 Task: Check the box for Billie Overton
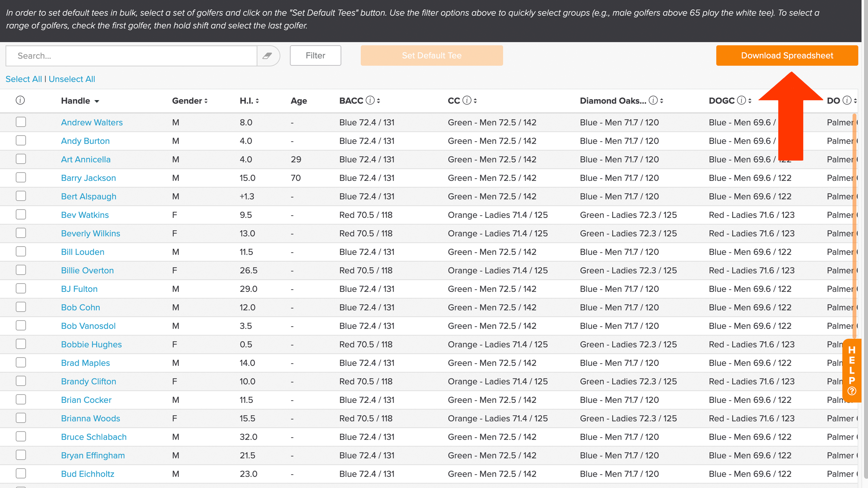(21, 270)
